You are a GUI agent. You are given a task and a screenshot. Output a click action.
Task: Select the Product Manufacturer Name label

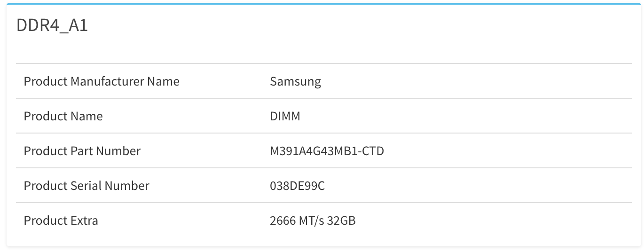(102, 81)
